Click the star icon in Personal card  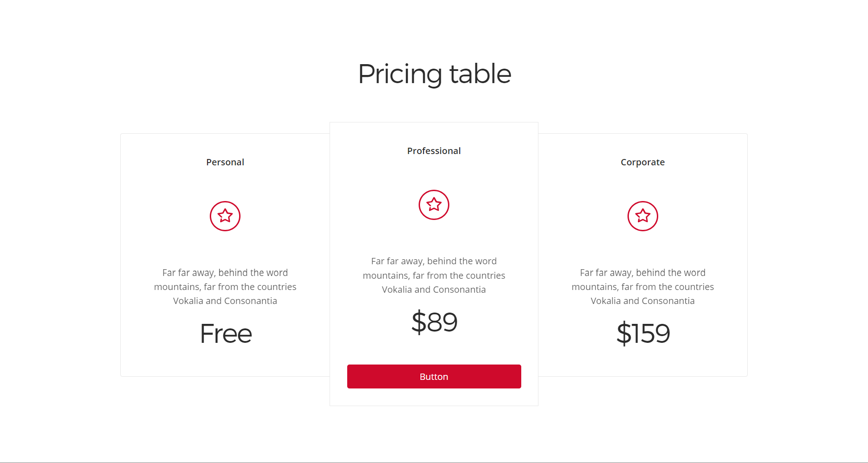pyautogui.click(x=225, y=216)
